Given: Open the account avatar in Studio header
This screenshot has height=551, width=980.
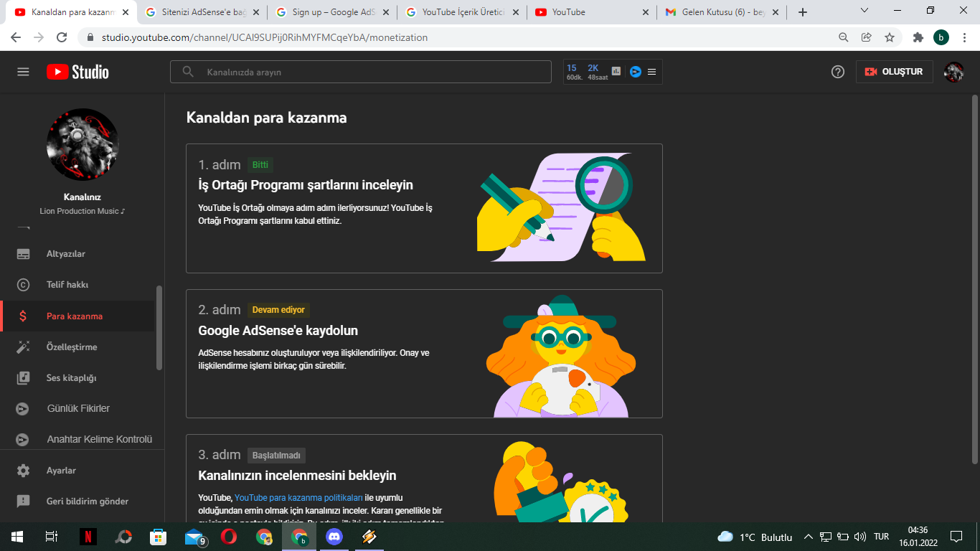Looking at the screenshot, I should (953, 72).
